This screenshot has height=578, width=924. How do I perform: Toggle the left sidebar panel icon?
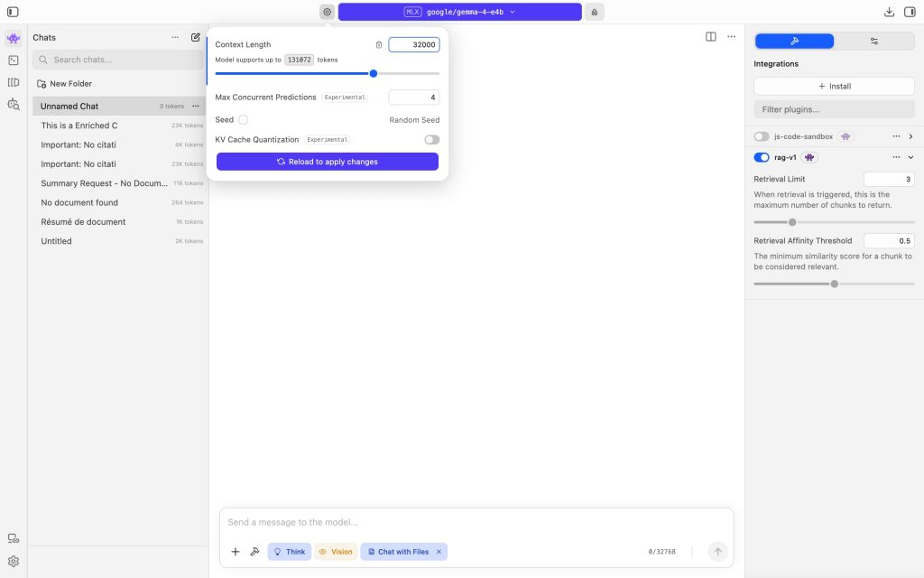[x=13, y=12]
